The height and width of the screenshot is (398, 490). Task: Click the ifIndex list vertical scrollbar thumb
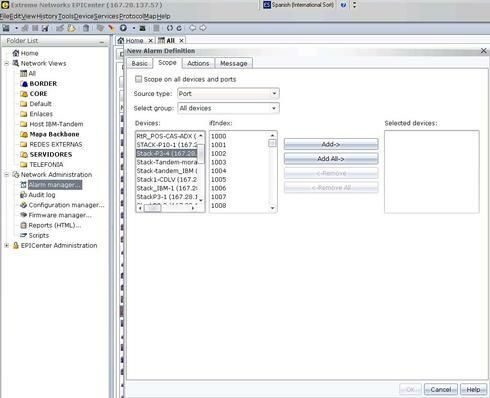click(272, 143)
